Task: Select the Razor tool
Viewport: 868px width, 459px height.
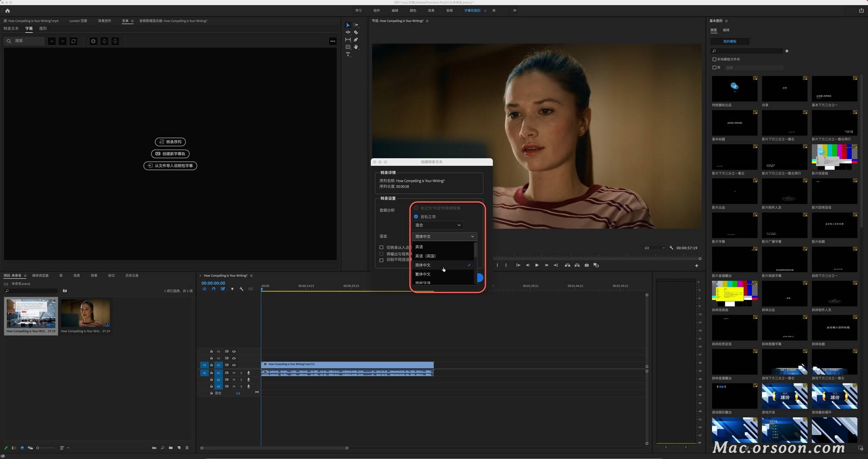Action: click(x=356, y=33)
